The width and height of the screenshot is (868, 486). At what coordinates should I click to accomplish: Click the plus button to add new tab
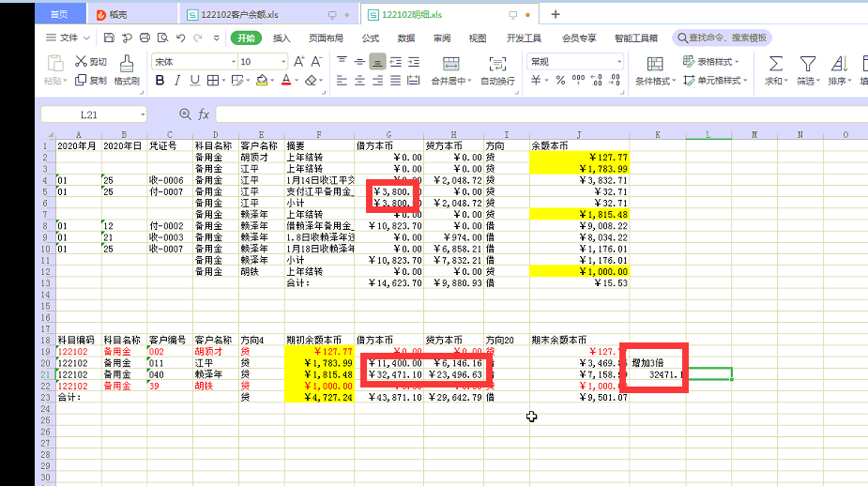coord(556,14)
